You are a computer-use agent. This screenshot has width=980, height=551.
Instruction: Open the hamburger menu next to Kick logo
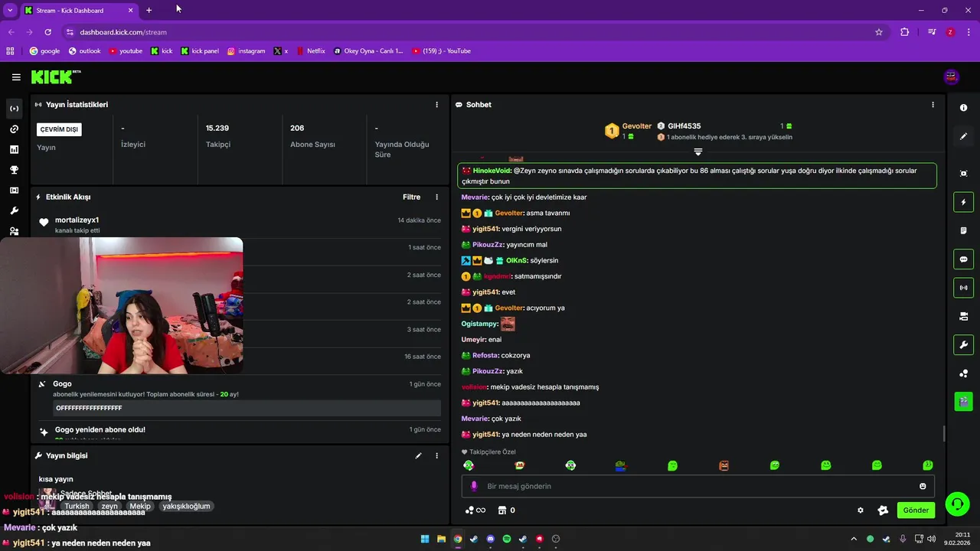(x=16, y=77)
